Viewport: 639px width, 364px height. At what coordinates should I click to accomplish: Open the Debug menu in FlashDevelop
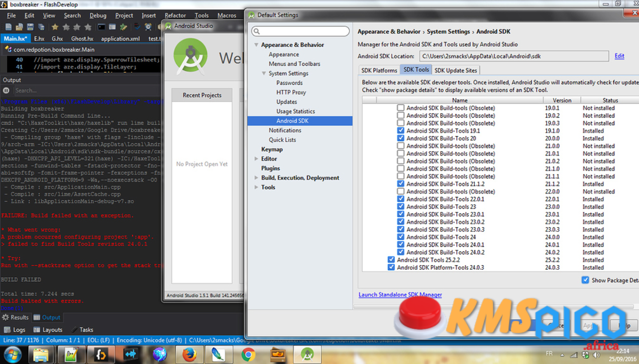[97, 15]
